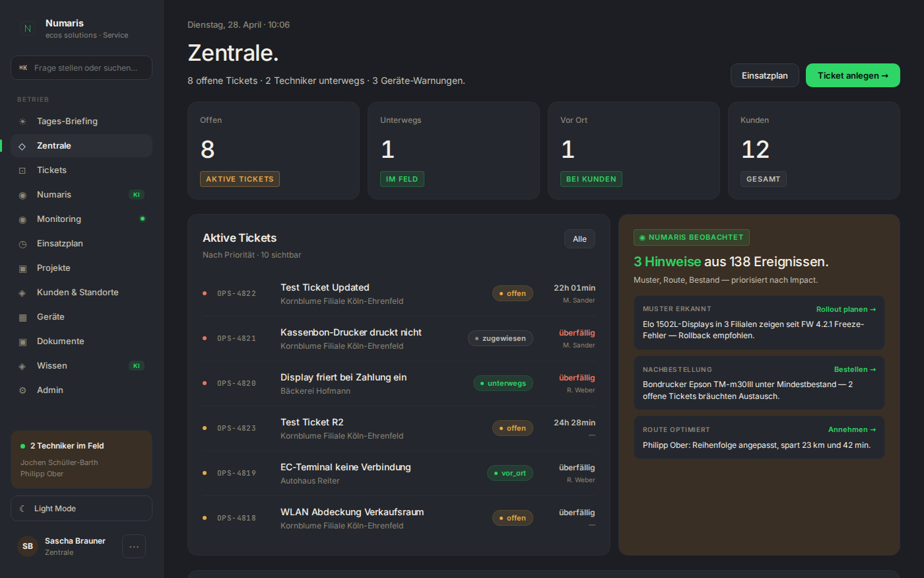Viewport: 924px width, 578px height.
Task: Click the Tages-Briefing sun icon
Action: point(22,122)
